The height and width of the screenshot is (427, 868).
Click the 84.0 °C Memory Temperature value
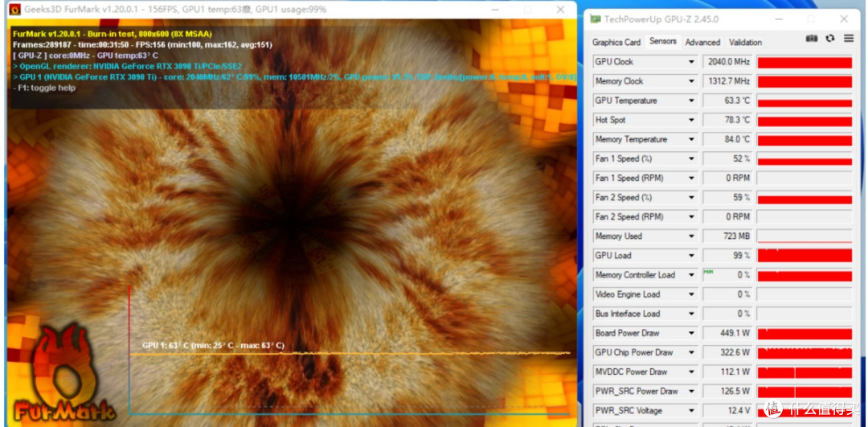click(x=727, y=140)
